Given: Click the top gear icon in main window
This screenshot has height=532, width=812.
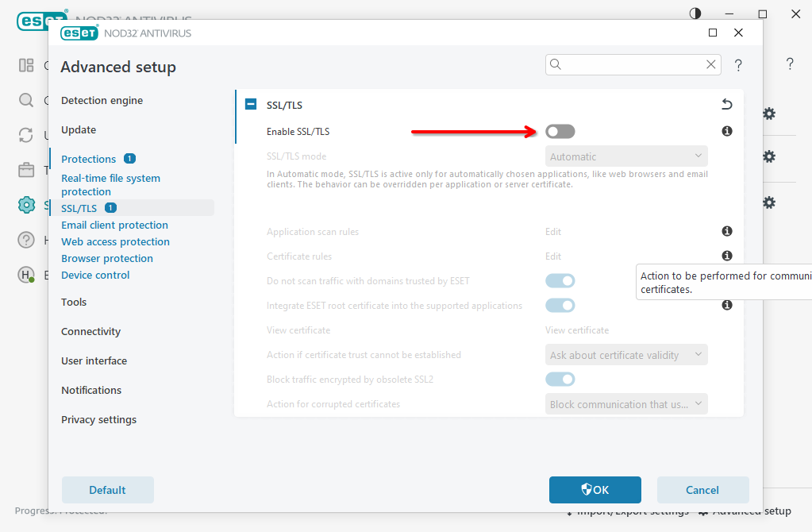Looking at the screenshot, I should click(769, 114).
